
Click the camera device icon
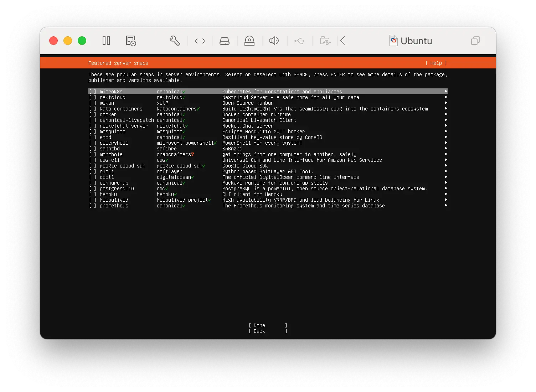click(249, 41)
